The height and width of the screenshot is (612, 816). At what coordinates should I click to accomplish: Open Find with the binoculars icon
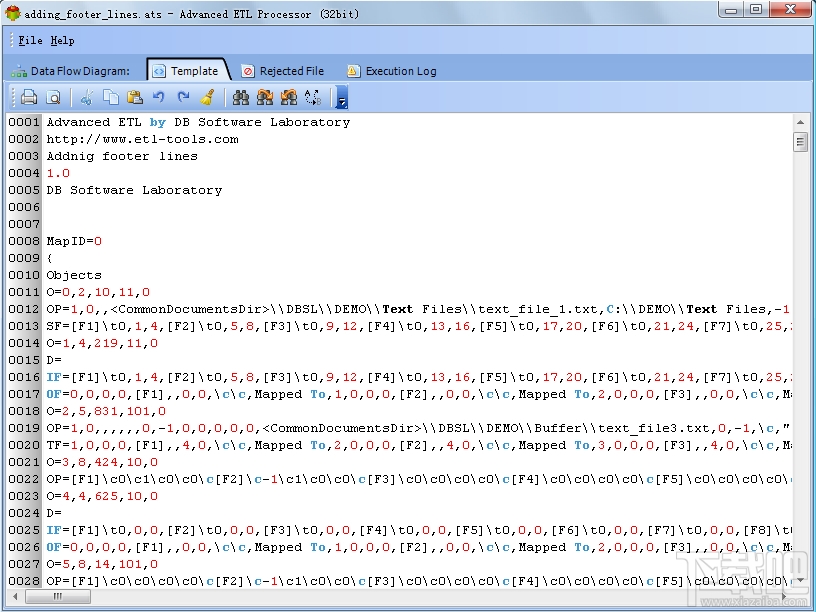tap(240, 97)
